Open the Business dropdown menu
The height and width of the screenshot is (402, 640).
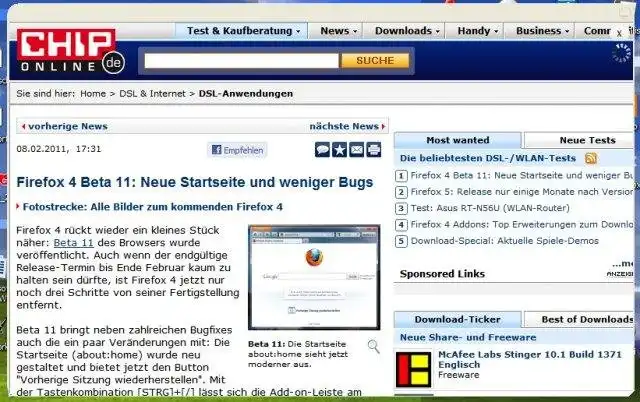coord(542,31)
